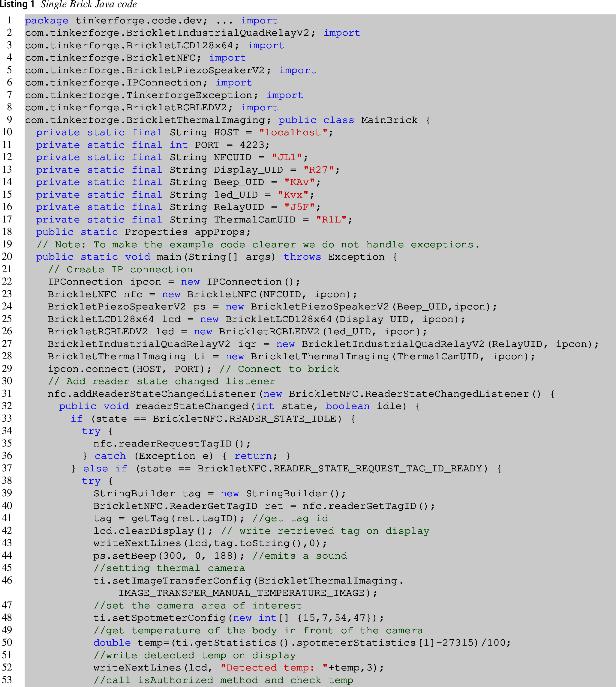Click the comment '//get tag id'
This screenshot has height=687, width=616.
pyautogui.click(x=290, y=519)
